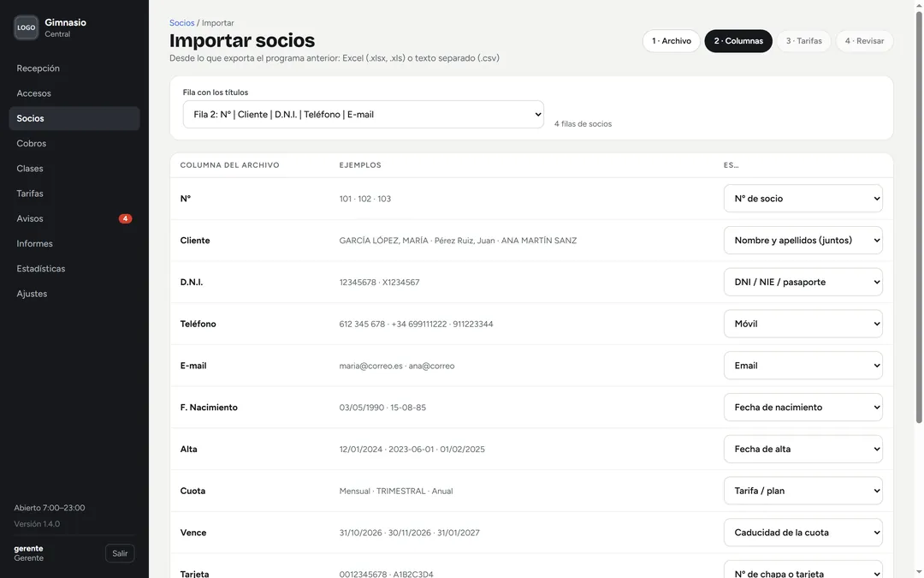
Task: Open Avisos in the sidebar
Action: click(74, 219)
